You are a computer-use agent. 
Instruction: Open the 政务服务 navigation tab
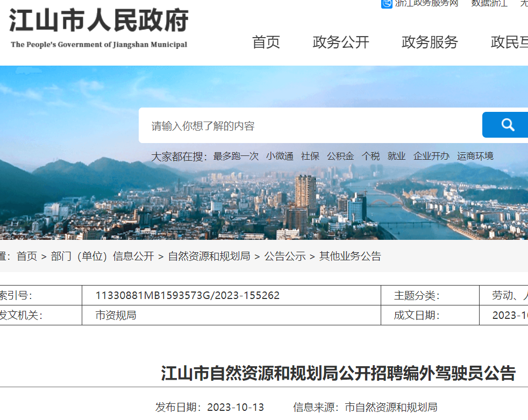430,42
